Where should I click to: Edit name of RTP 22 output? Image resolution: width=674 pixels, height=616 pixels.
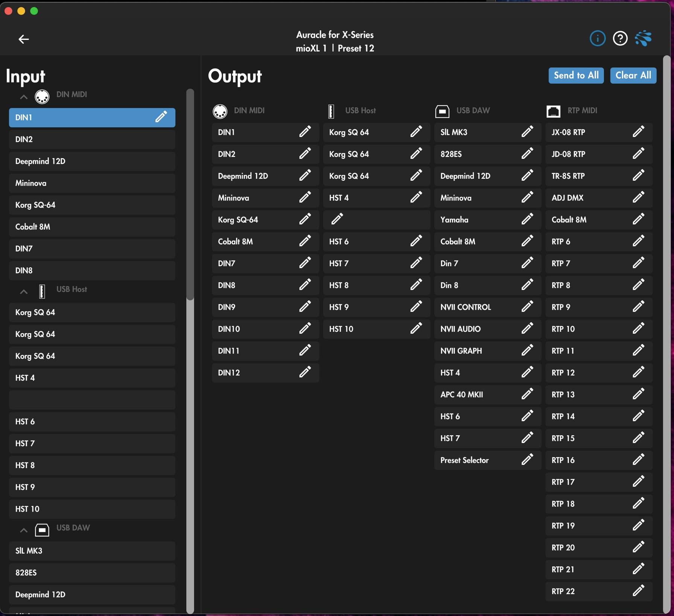[638, 590]
